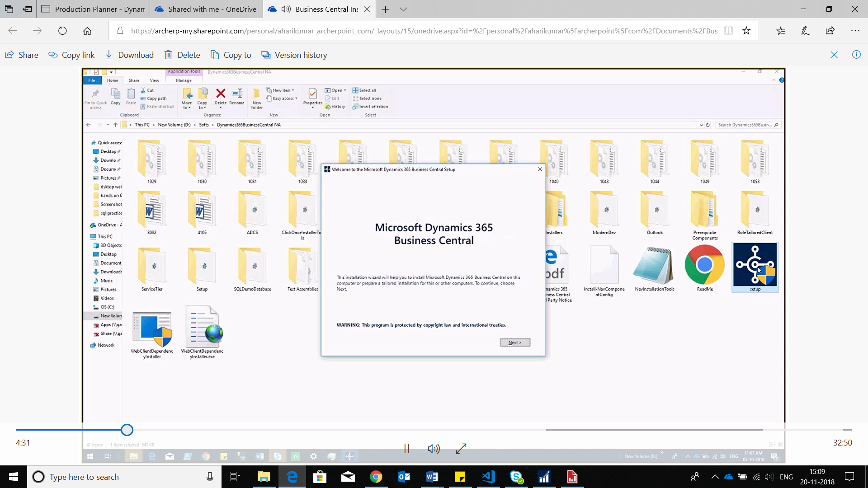
Task: Expand Quick access in left panel
Action: [88, 142]
